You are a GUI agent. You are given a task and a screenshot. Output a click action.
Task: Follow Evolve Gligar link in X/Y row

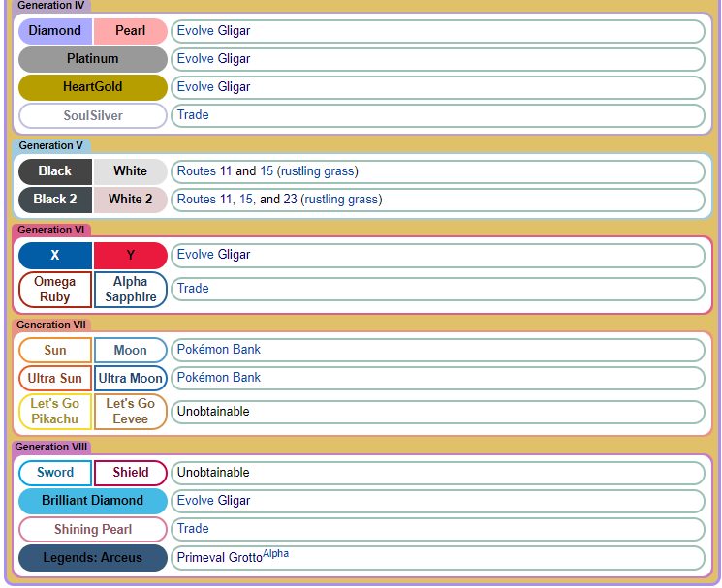[213, 255]
